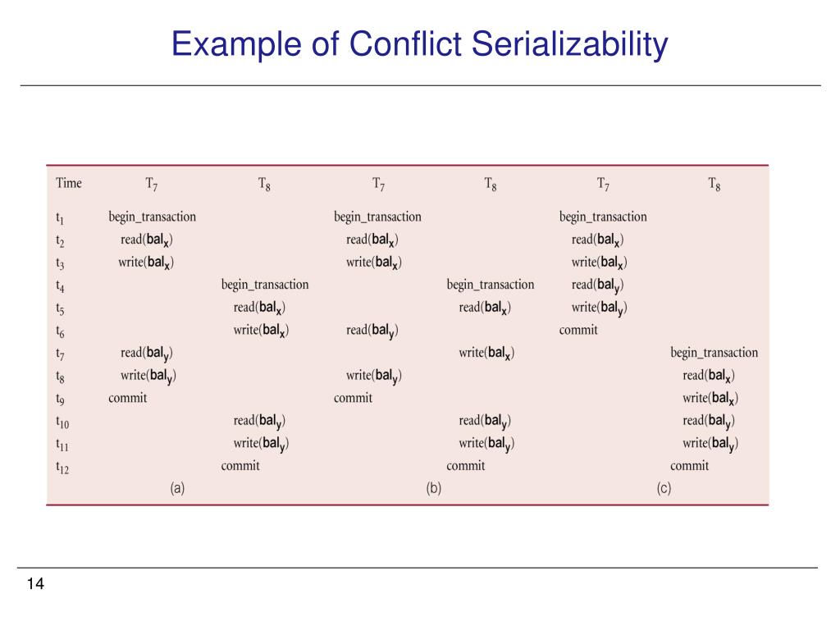Click 'commit' at t12 in schedule (b)

coord(466,466)
